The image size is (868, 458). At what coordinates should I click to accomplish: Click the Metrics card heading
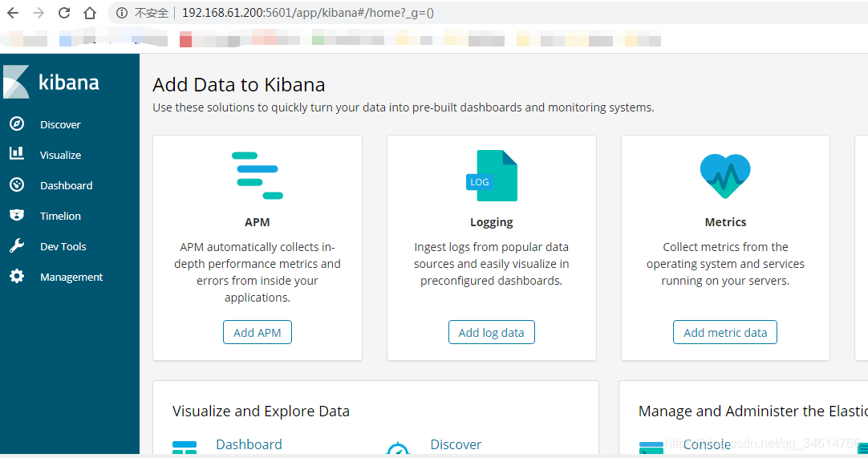tap(725, 222)
